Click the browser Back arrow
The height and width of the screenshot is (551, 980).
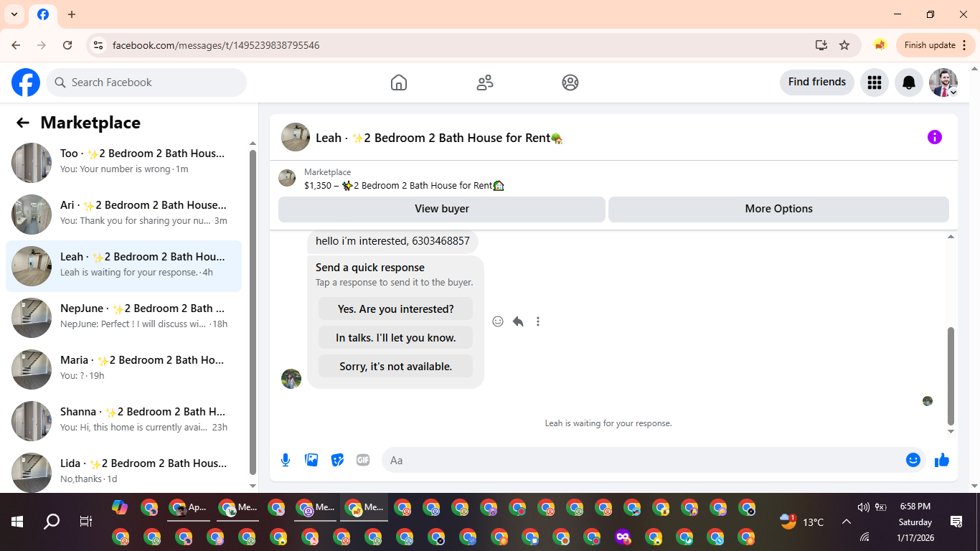click(16, 45)
